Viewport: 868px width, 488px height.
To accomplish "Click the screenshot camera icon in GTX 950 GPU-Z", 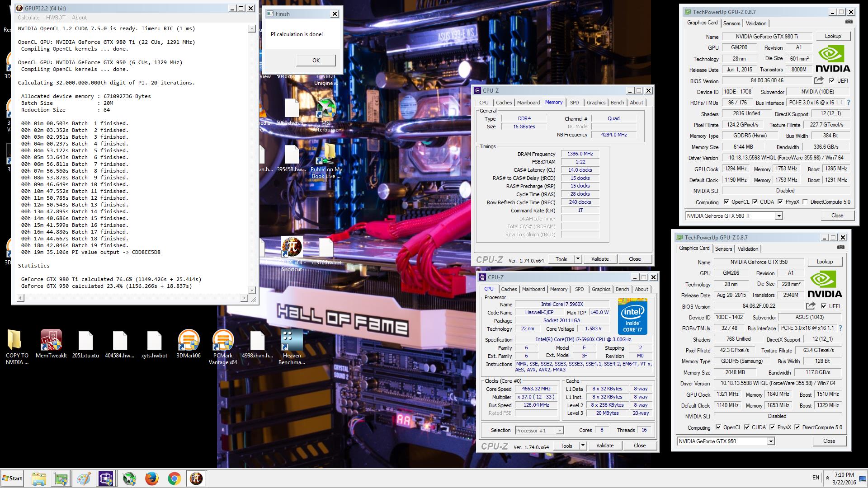I will pos(840,247).
